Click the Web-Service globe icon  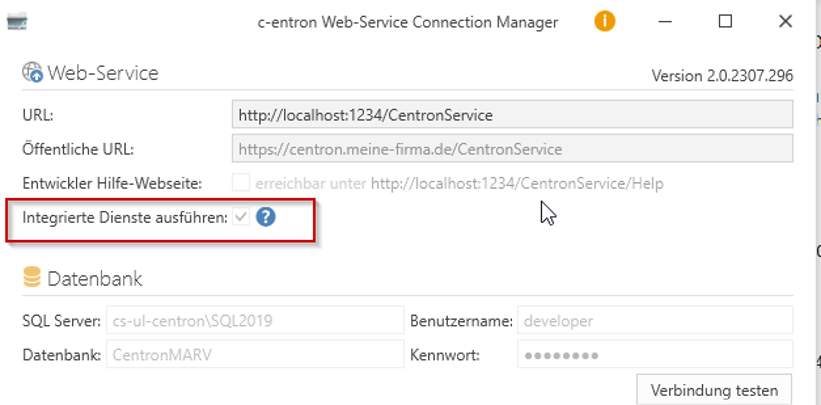pyautogui.click(x=31, y=73)
